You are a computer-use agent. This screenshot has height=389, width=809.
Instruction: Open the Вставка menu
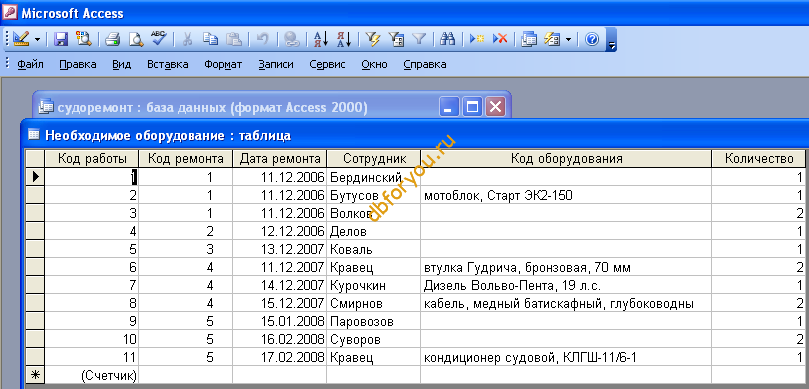tap(168, 64)
